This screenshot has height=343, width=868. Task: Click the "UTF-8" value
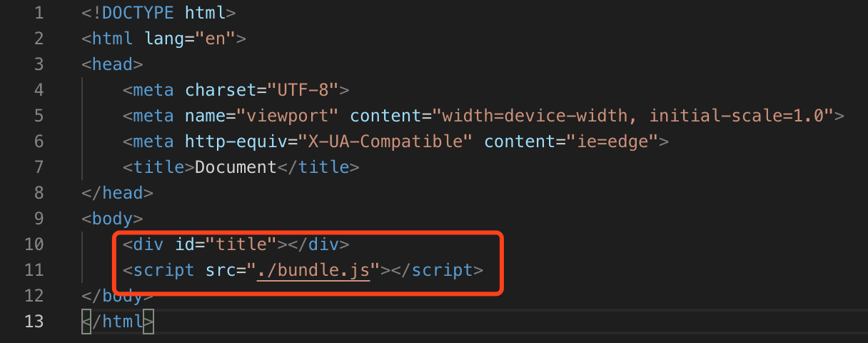303,90
